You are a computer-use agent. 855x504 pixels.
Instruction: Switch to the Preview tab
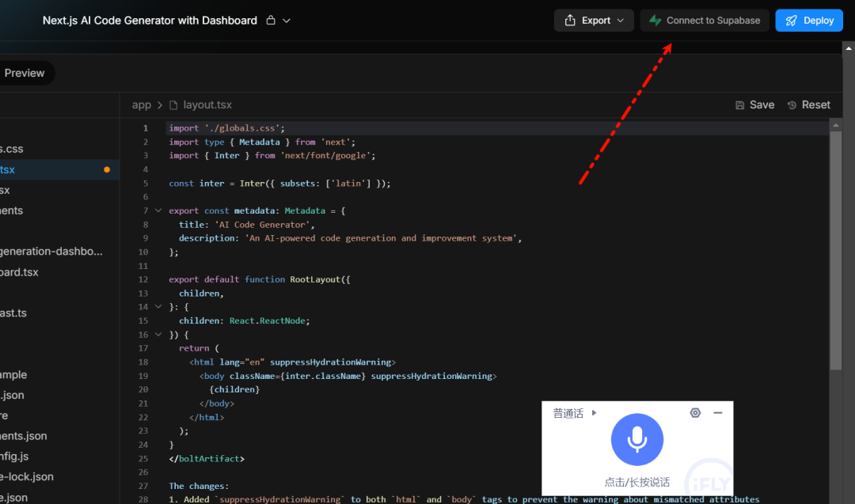tap(24, 73)
